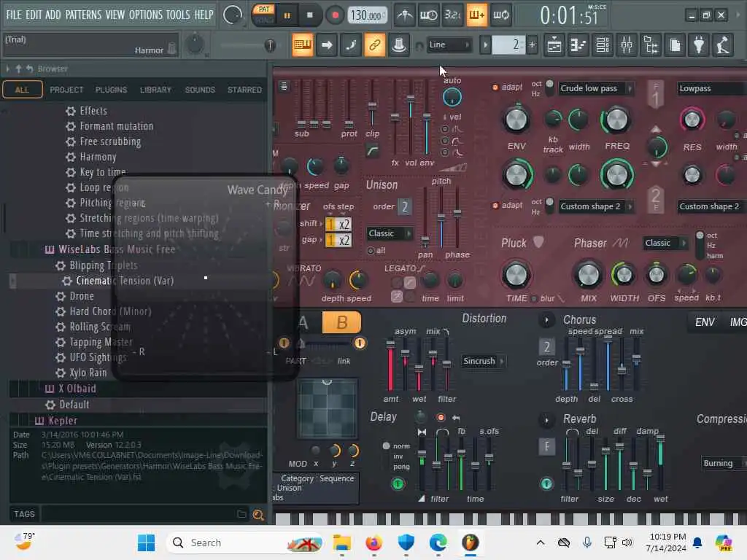The width and height of the screenshot is (747, 560).
Task: Click the folder icon beside the tags field
Action: pos(241,514)
